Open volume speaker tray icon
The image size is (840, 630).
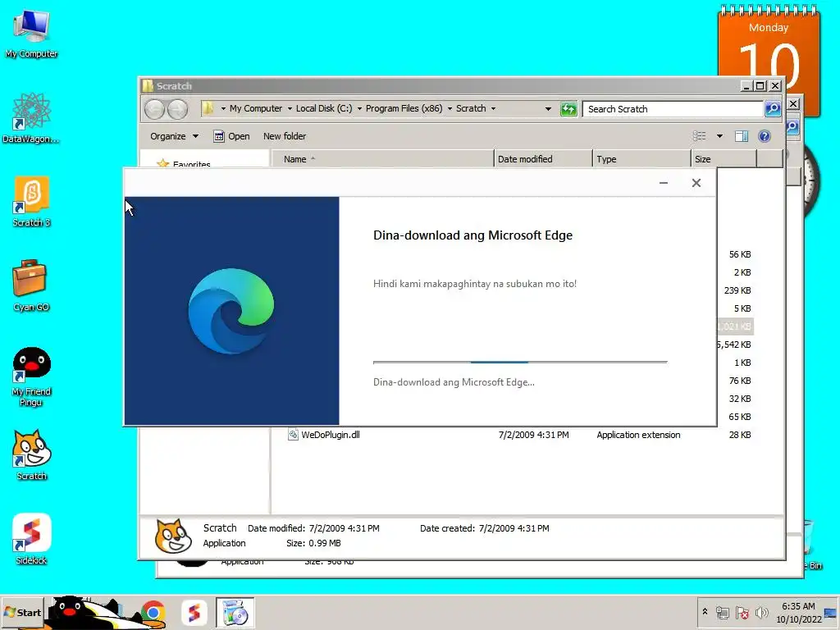[x=761, y=612]
